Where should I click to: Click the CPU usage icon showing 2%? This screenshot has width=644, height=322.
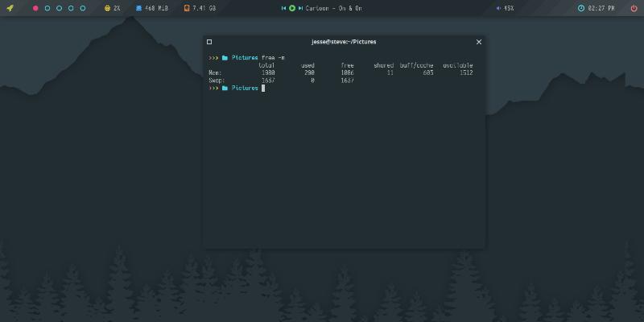[108, 8]
